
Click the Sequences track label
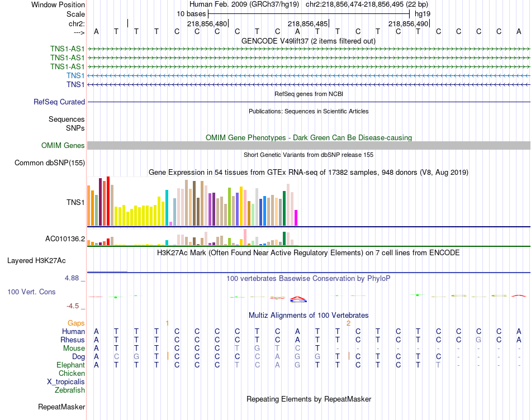tap(67, 119)
